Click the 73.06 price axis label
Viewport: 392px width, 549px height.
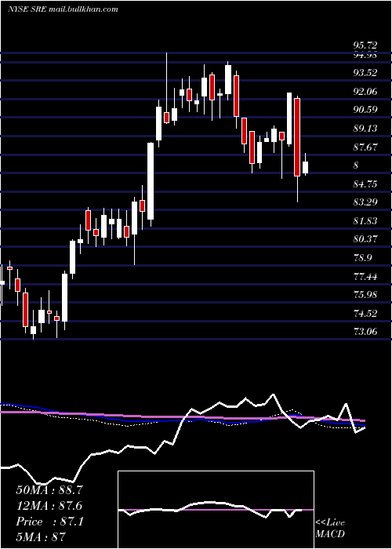tap(366, 332)
